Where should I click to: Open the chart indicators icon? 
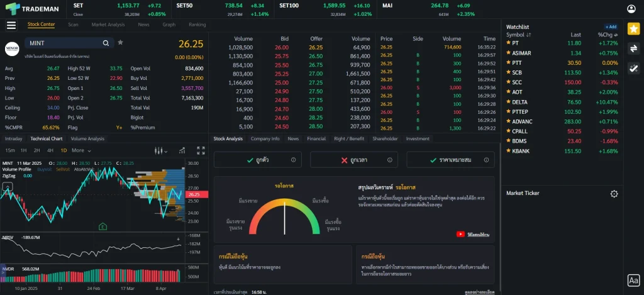point(182,150)
